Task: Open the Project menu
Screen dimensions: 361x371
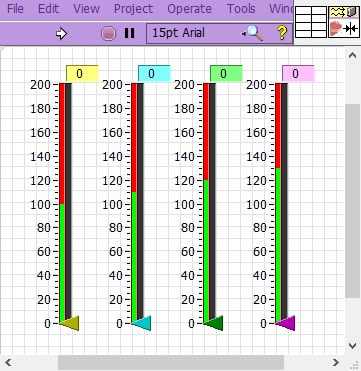Action: point(134,9)
